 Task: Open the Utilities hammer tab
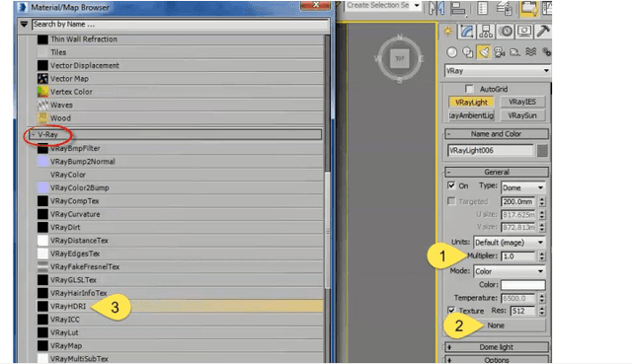point(543,31)
